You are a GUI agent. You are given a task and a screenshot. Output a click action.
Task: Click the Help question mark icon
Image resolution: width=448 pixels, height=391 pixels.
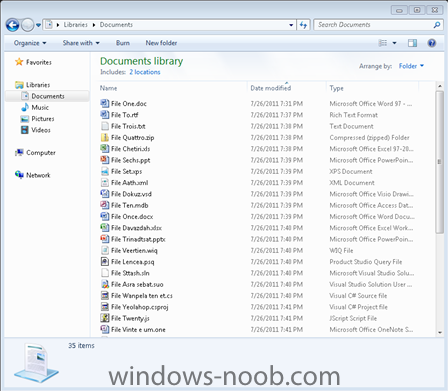(x=432, y=43)
